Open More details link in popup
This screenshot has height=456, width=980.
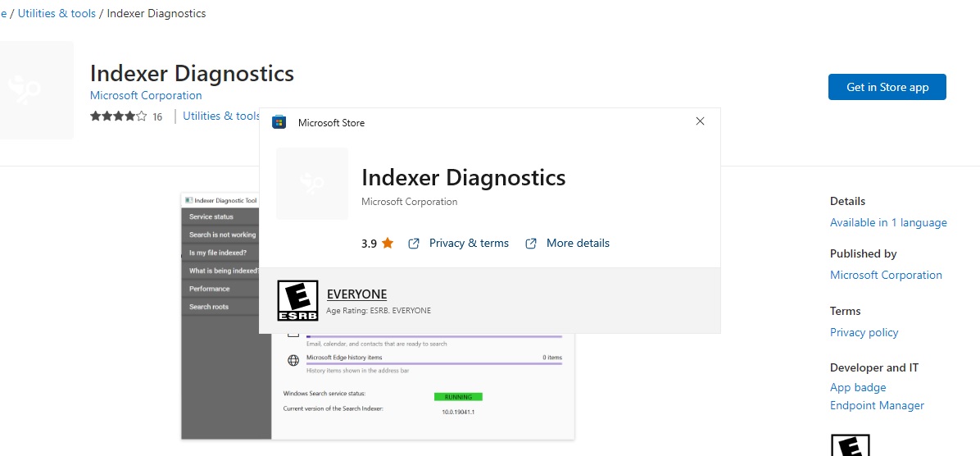[578, 244]
